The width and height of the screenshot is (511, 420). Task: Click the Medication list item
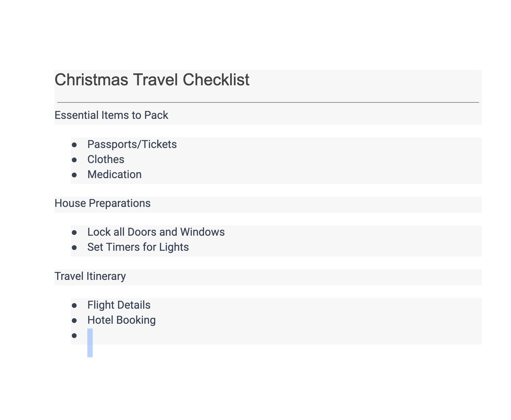click(x=114, y=174)
